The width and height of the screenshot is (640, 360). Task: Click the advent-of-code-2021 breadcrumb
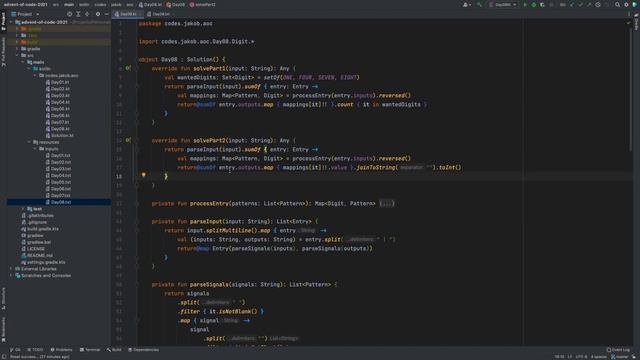(25, 4)
